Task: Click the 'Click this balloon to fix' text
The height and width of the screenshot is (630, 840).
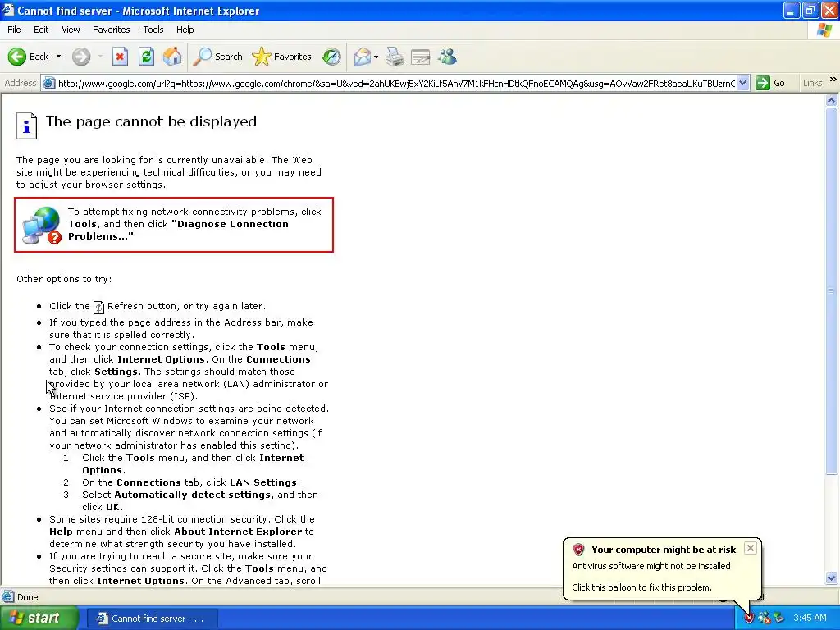Action: click(641, 587)
